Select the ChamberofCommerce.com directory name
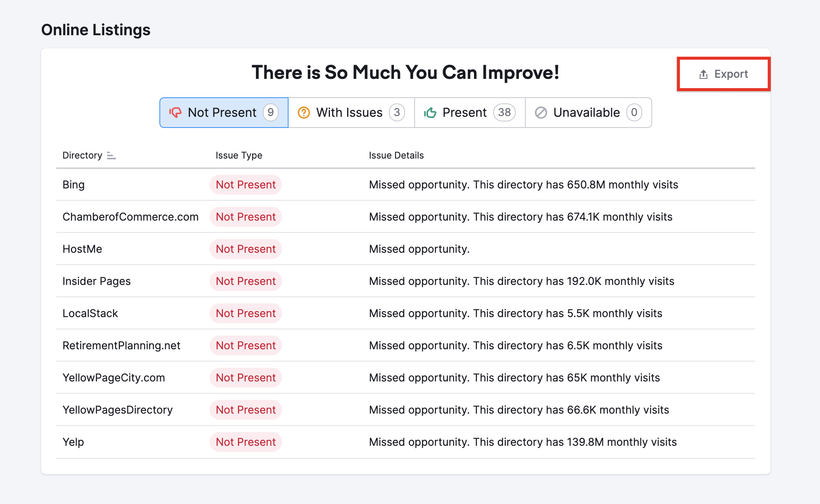Image resolution: width=820 pixels, height=504 pixels. point(131,217)
